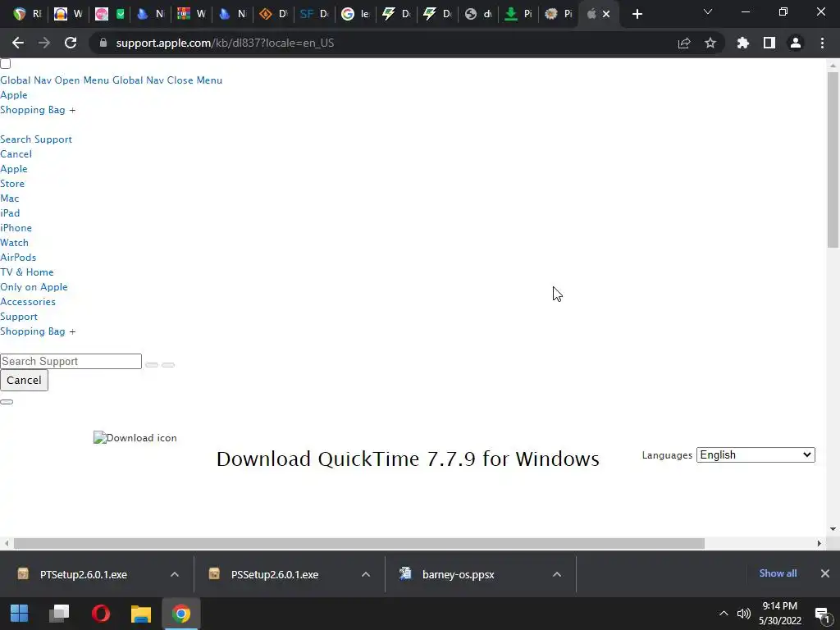The height and width of the screenshot is (630, 840).
Task: Click the Cancel button below search field
Action: coord(24,381)
